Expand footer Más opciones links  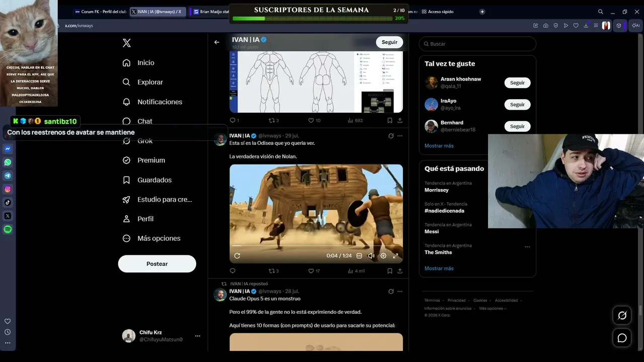click(x=493, y=308)
